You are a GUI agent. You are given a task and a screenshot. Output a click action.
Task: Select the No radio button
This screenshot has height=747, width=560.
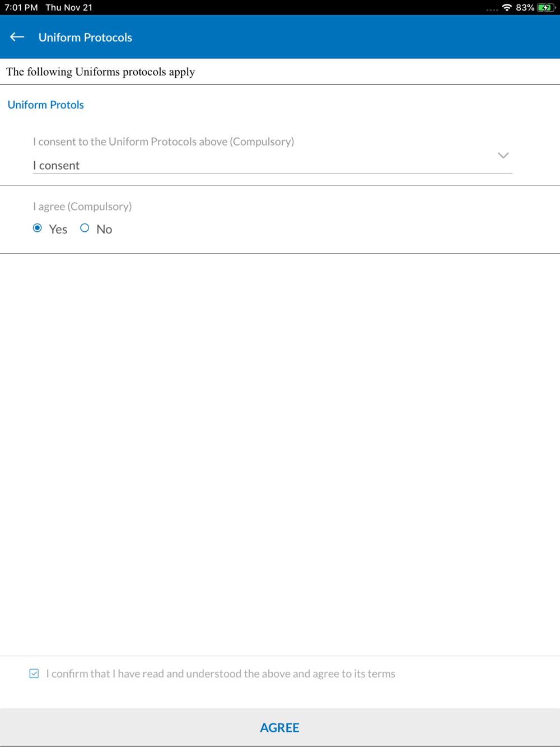pos(85,228)
